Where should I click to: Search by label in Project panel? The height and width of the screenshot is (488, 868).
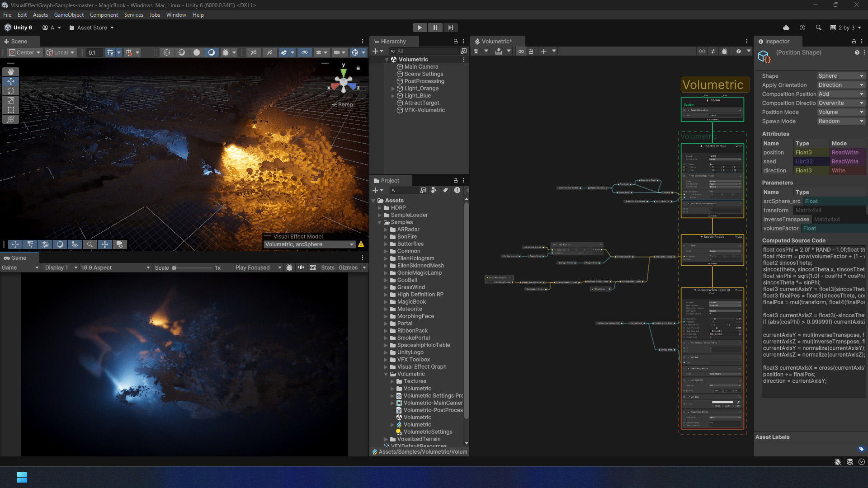[x=446, y=190]
